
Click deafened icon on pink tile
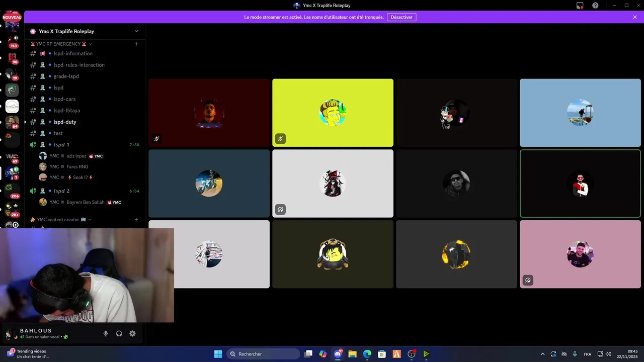[x=528, y=281]
